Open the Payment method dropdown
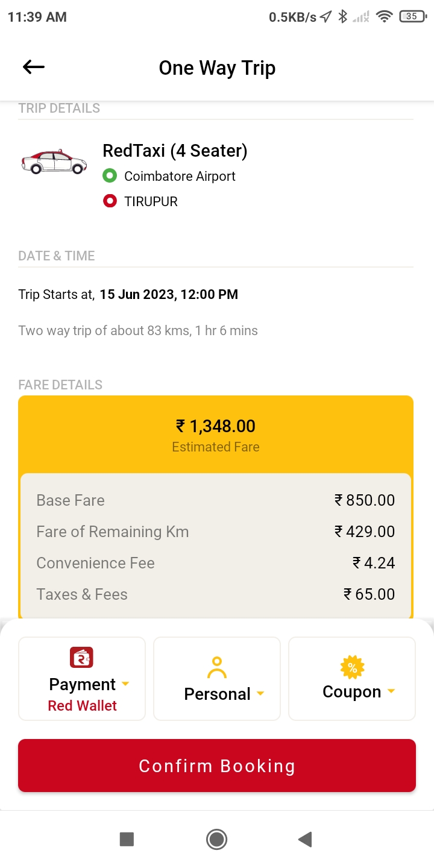 pyautogui.click(x=125, y=684)
